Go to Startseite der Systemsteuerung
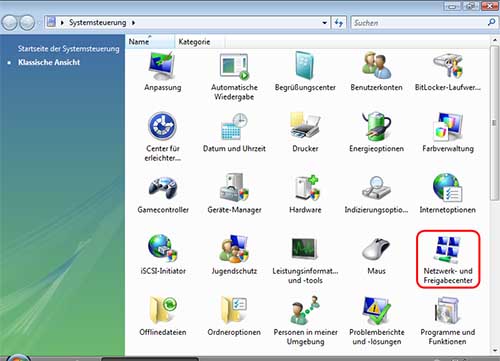The height and width of the screenshot is (361, 500). pyautogui.click(x=68, y=49)
